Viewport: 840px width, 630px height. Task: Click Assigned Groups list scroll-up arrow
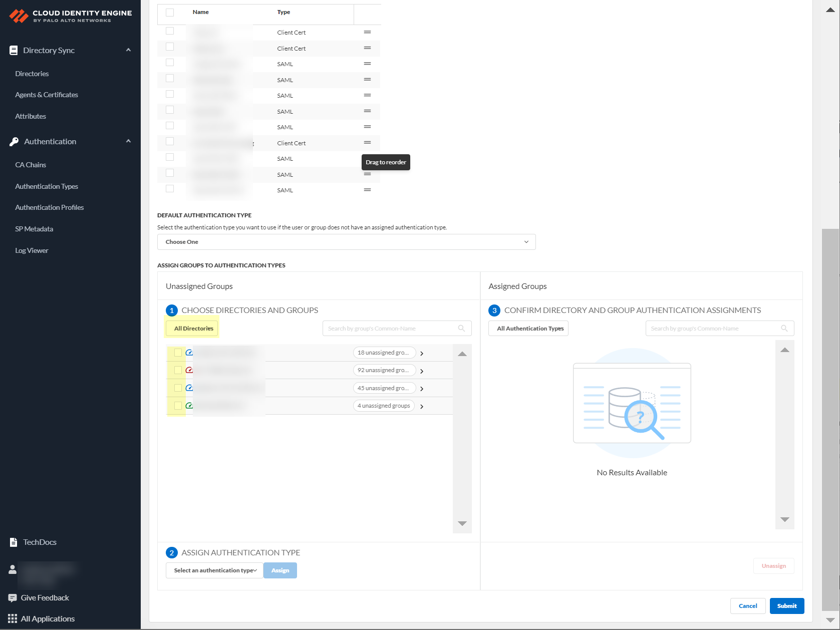pos(785,350)
